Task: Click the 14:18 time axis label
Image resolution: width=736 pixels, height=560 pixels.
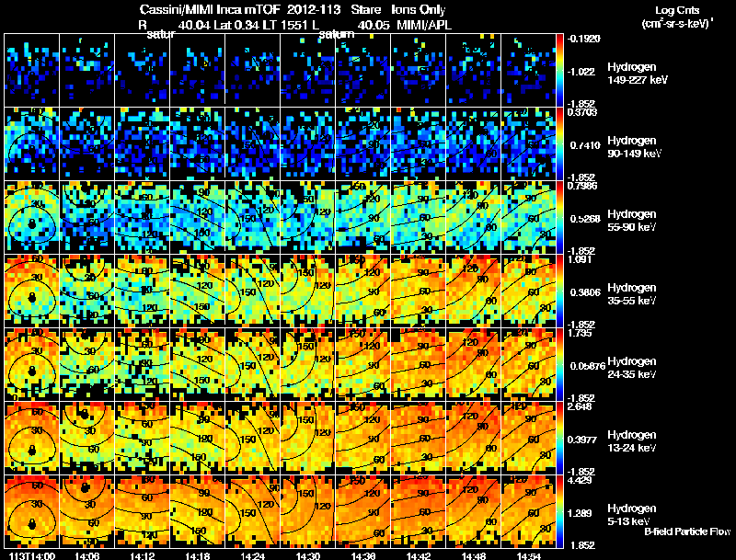Action: coord(197,556)
